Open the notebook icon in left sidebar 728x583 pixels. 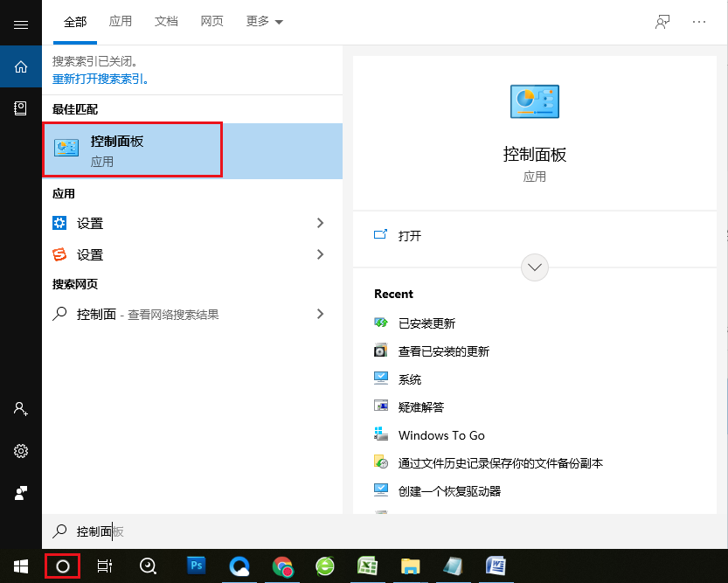point(20,108)
